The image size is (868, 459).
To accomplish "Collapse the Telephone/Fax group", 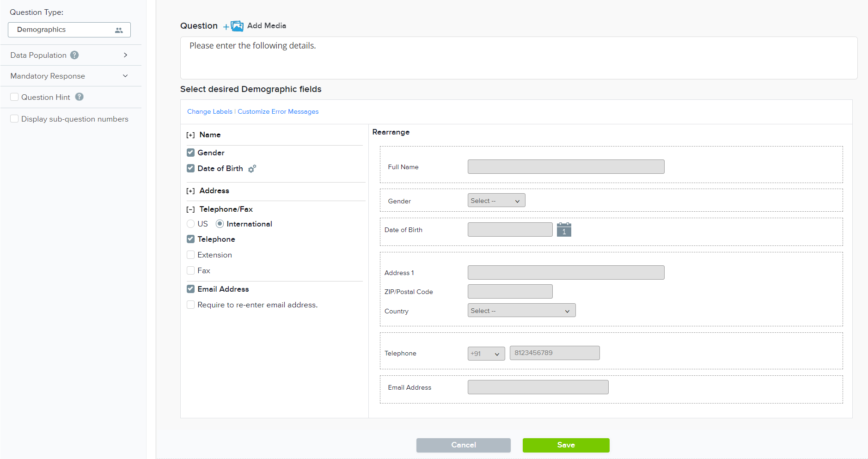I will (x=190, y=209).
